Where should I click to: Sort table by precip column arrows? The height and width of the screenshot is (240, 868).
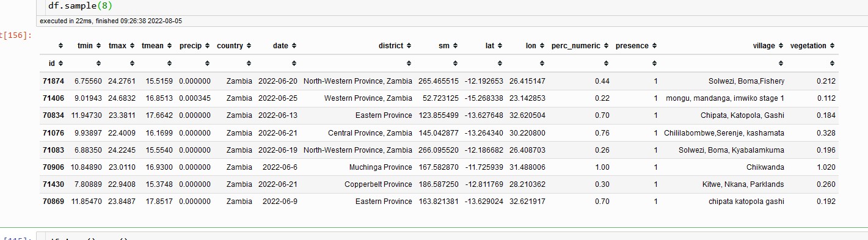coord(206,46)
